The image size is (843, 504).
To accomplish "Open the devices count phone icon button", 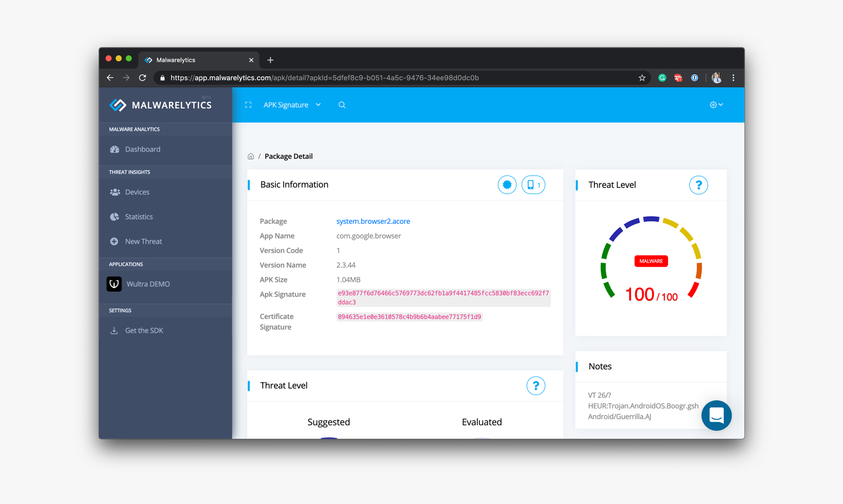I will [533, 185].
